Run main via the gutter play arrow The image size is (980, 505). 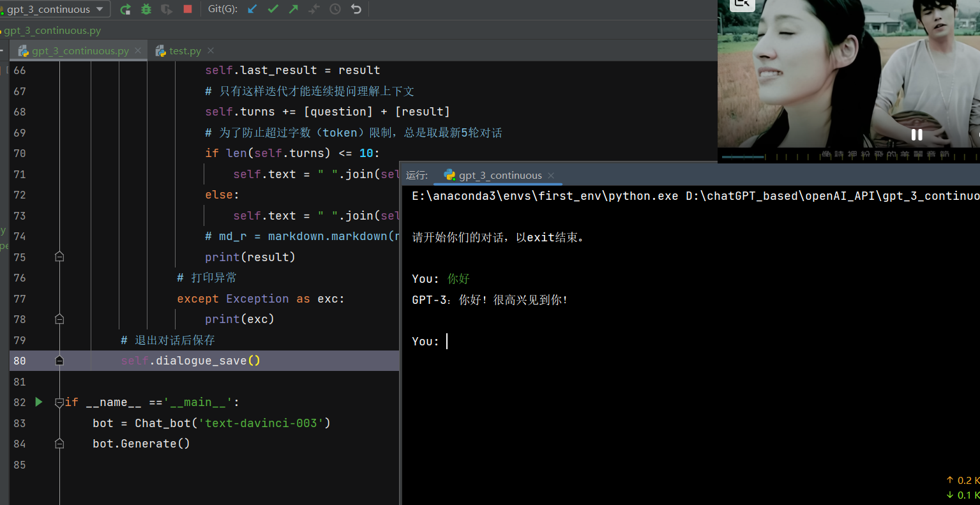click(38, 402)
